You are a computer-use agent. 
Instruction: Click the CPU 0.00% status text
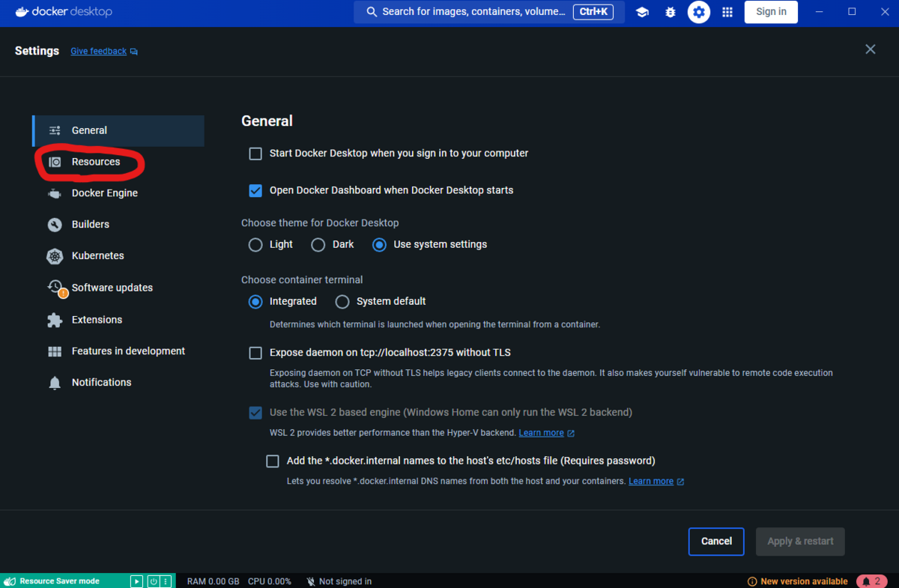coord(269,581)
